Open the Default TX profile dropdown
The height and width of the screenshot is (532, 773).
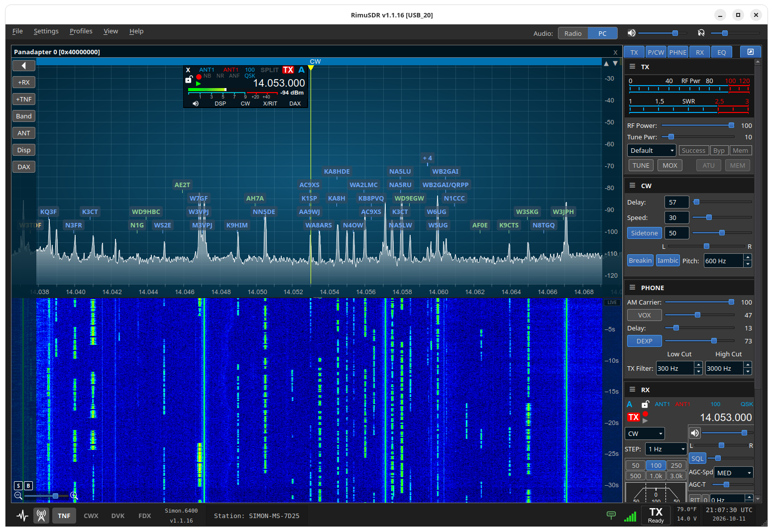652,150
